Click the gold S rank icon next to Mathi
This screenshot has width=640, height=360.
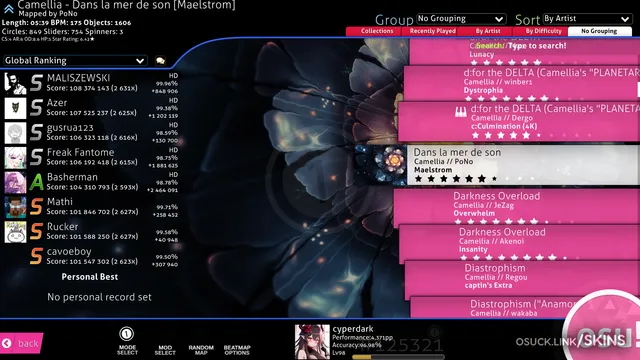(36, 207)
